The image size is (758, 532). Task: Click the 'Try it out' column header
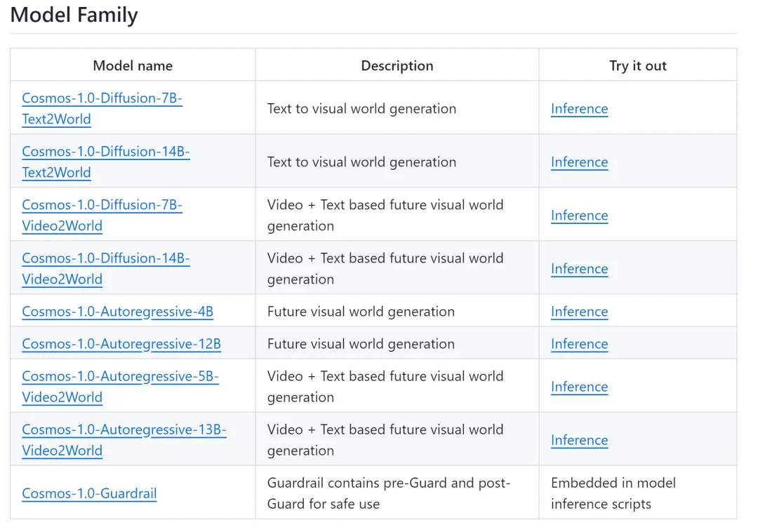coord(637,66)
